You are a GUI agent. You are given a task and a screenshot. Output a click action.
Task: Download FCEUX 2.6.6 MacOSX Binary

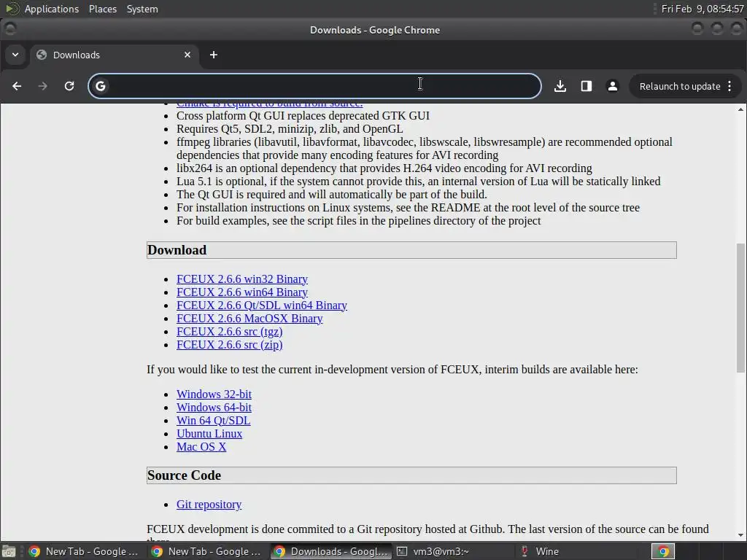(x=249, y=319)
